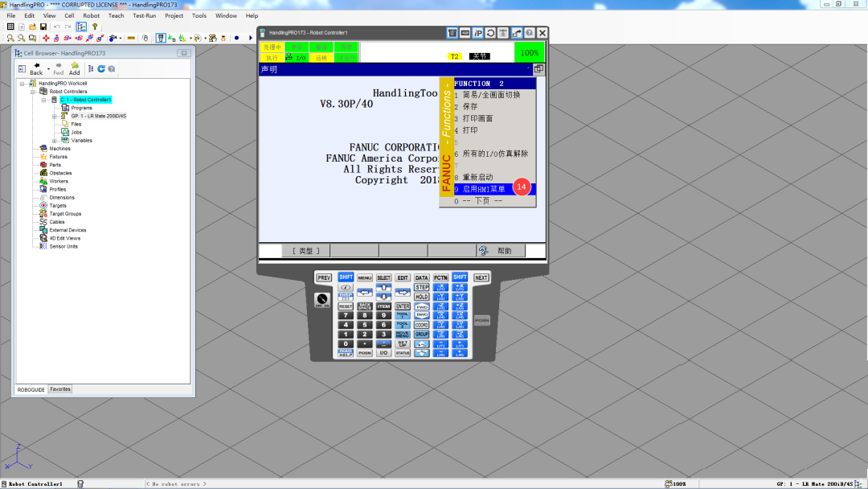Open the Test-Run menu

(145, 15)
